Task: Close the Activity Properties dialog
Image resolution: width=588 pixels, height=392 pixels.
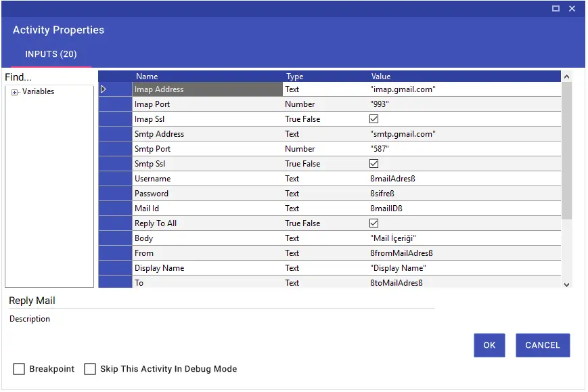Action: pyautogui.click(x=572, y=8)
